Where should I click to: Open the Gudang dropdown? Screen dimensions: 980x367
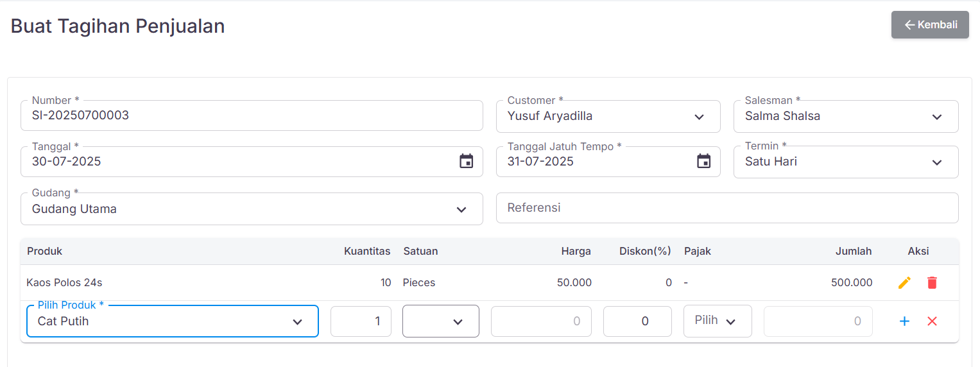461,210
